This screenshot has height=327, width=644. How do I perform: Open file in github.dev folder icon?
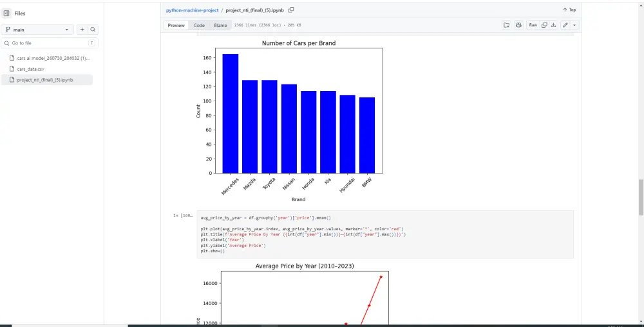tap(506, 25)
